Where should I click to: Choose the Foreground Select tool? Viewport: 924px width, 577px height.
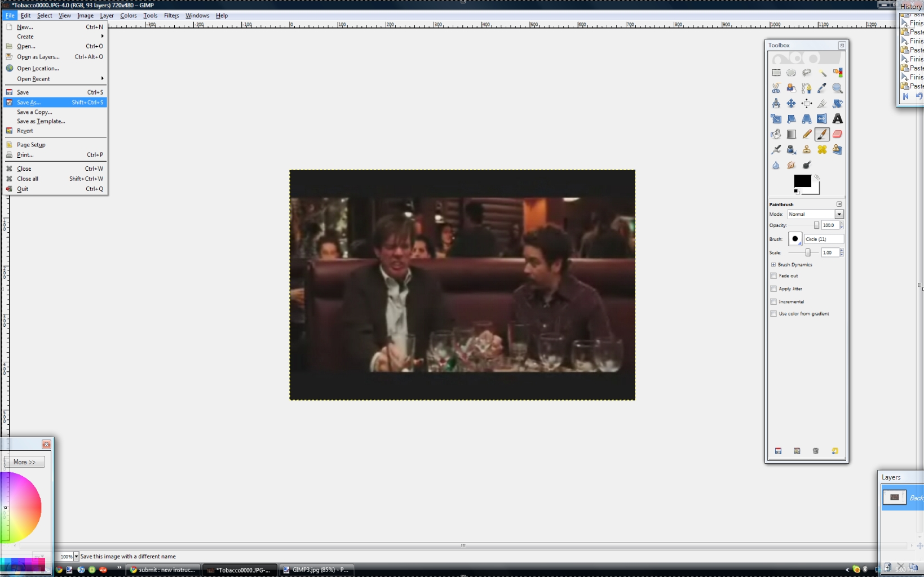point(792,88)
